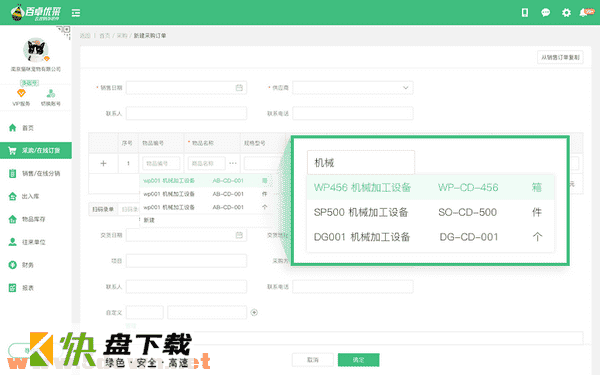Click the 从销售订单复制 button
This screenshot has width=600, height=375.
560,57
